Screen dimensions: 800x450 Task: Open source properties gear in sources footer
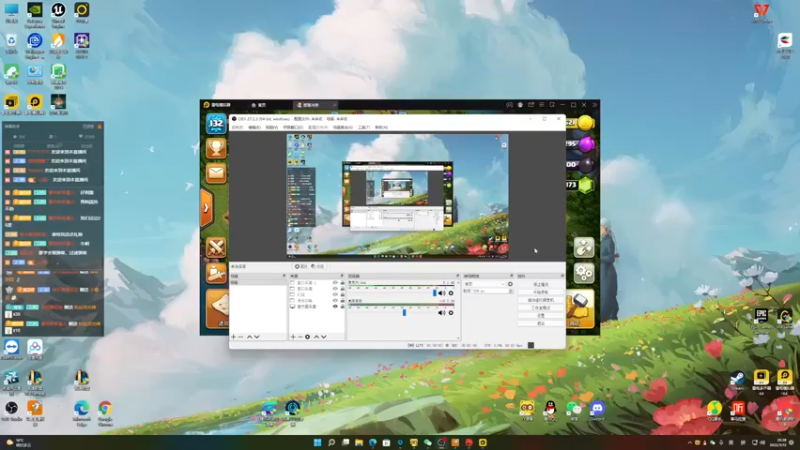(x=308, y=337)
